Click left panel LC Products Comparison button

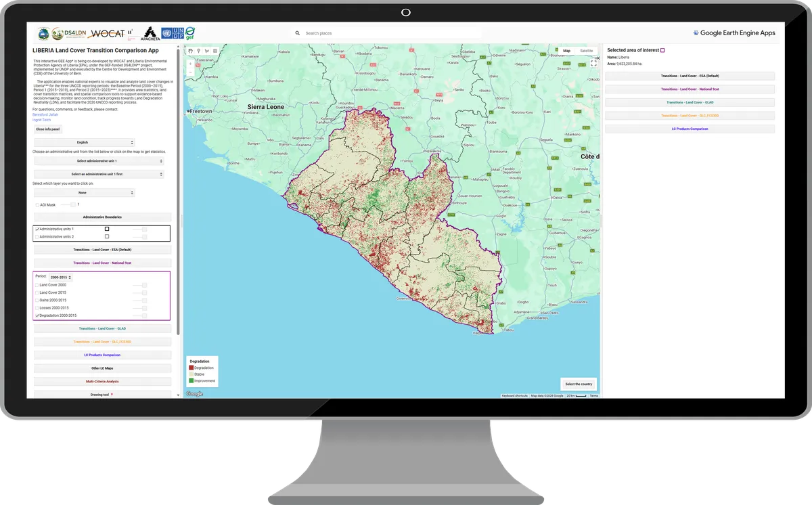click(102, 355)
